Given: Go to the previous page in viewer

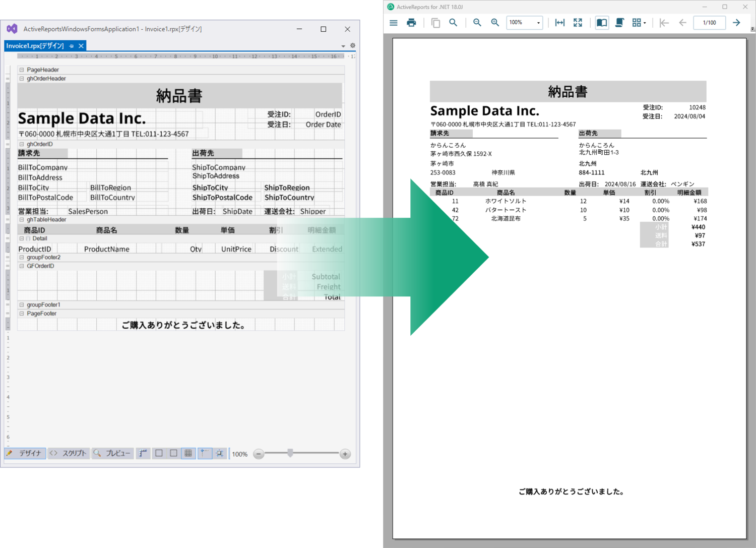Looking at the screenshot, I should coord(682,23).
